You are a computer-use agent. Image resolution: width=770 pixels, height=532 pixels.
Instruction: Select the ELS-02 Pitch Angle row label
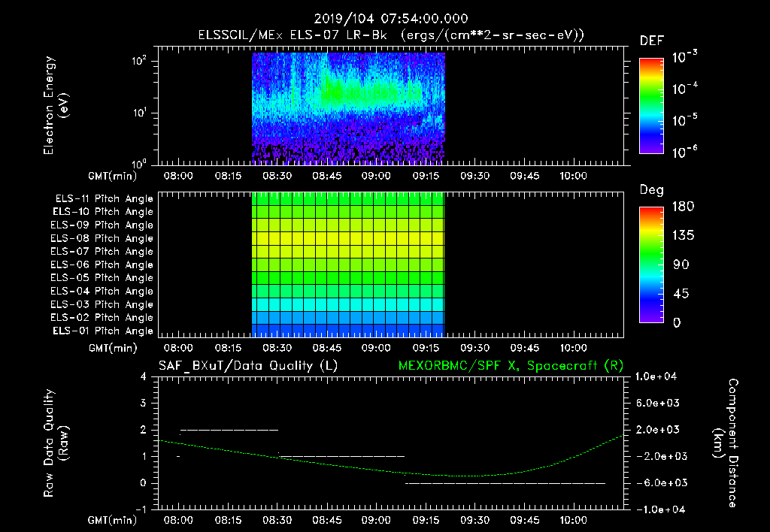[102, 318]
